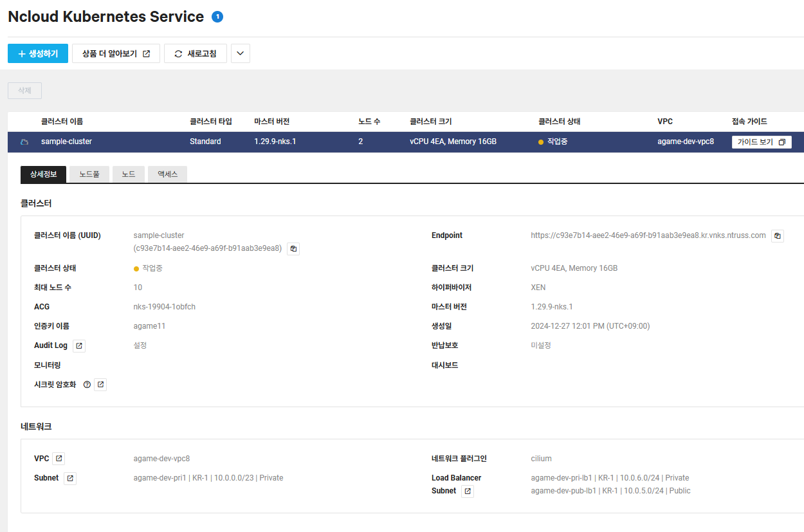Click the 클러스터 타입 column header
The width and height of the screenshot is (804, 532).
click(211, 122)
